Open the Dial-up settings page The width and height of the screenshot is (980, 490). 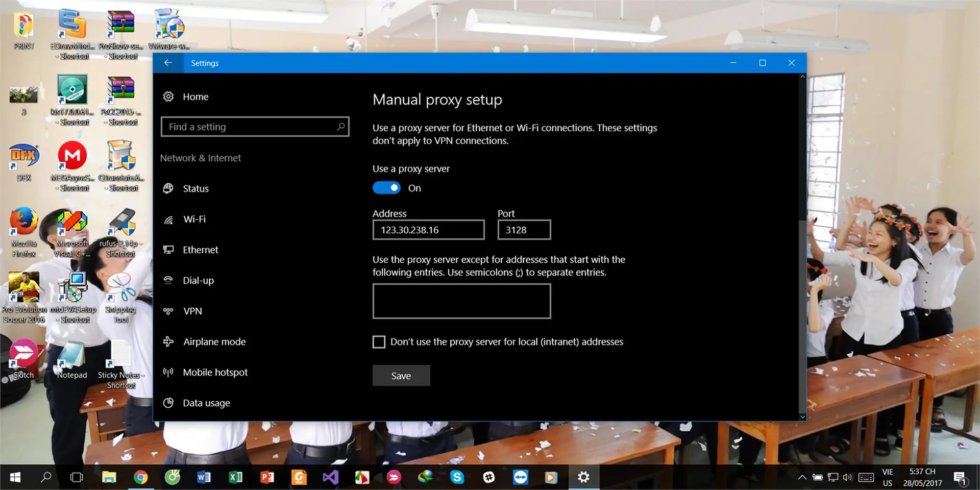[x=198, y=280]
